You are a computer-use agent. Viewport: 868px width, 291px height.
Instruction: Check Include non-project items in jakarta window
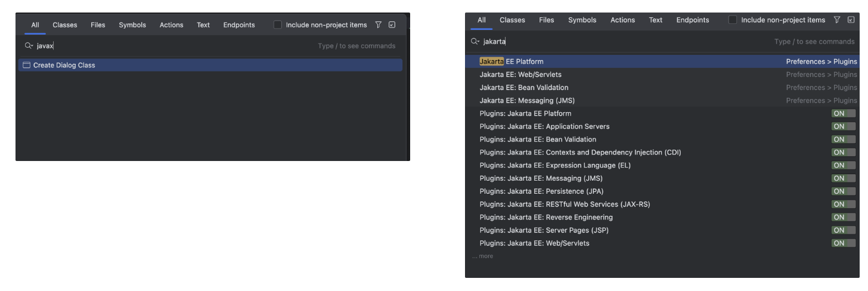click(733, 20)
